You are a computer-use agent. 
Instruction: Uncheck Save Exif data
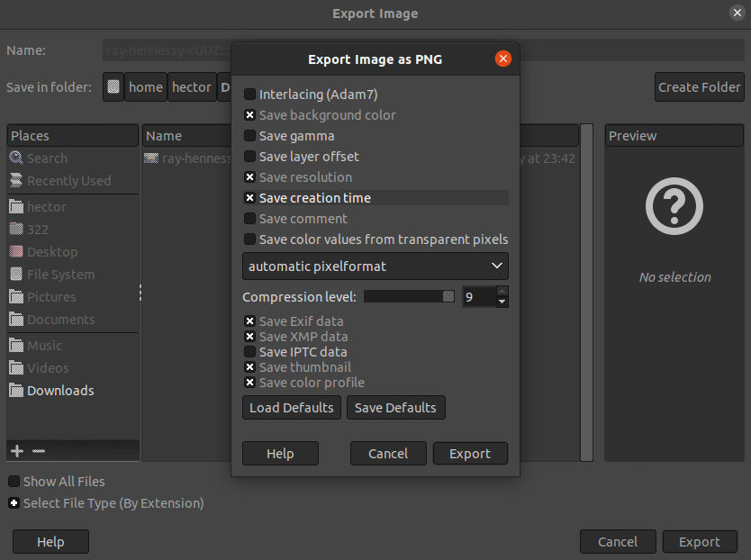[249, 321]
